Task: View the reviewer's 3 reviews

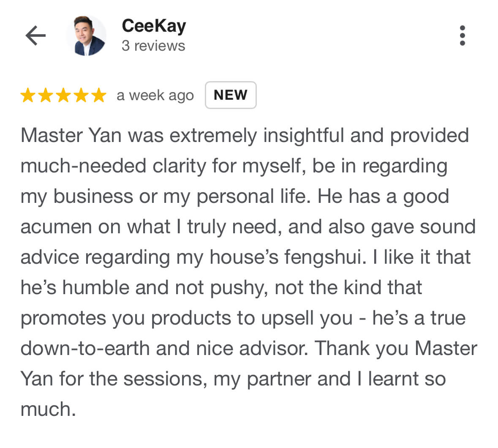Action: click(153, 46)
